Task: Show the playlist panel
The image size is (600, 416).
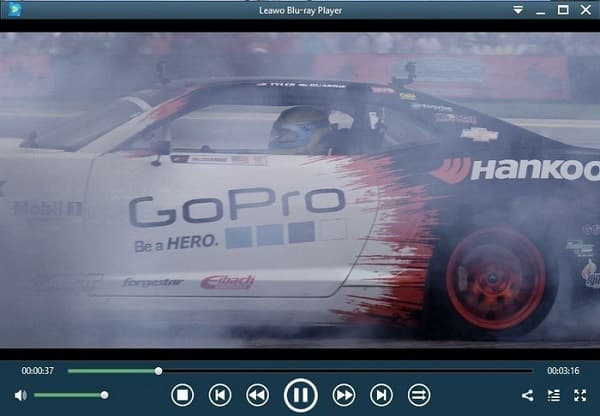Action: point(554,395)
